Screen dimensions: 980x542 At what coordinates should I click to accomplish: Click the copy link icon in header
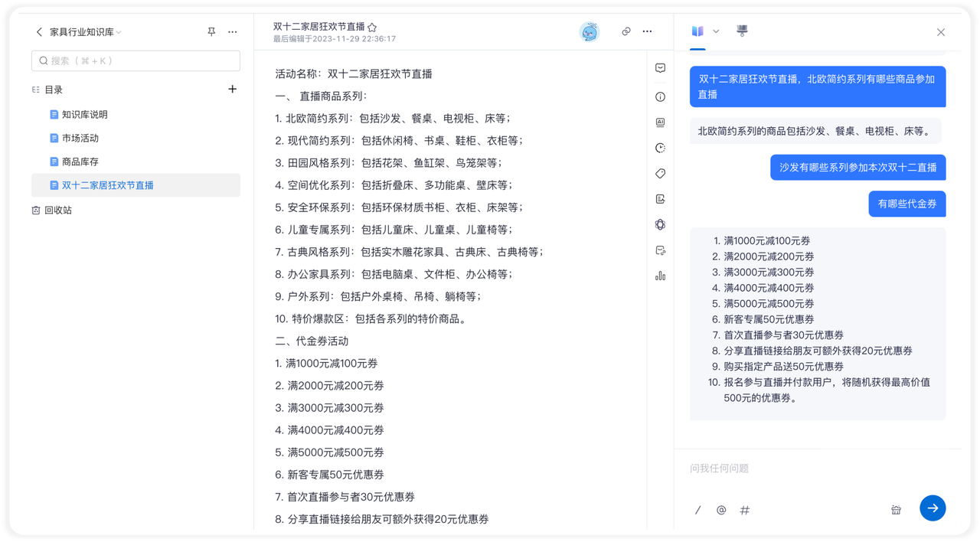[626, 31]
